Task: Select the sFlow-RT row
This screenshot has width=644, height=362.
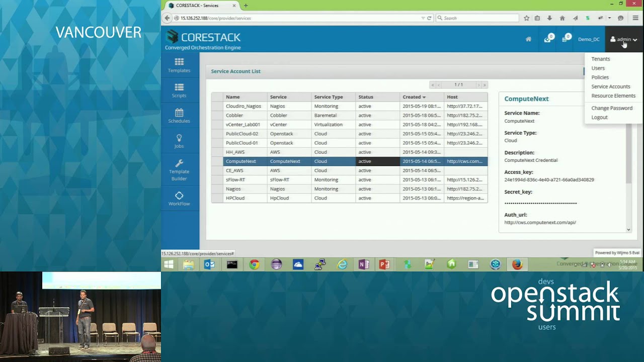Action: [349, 179]
